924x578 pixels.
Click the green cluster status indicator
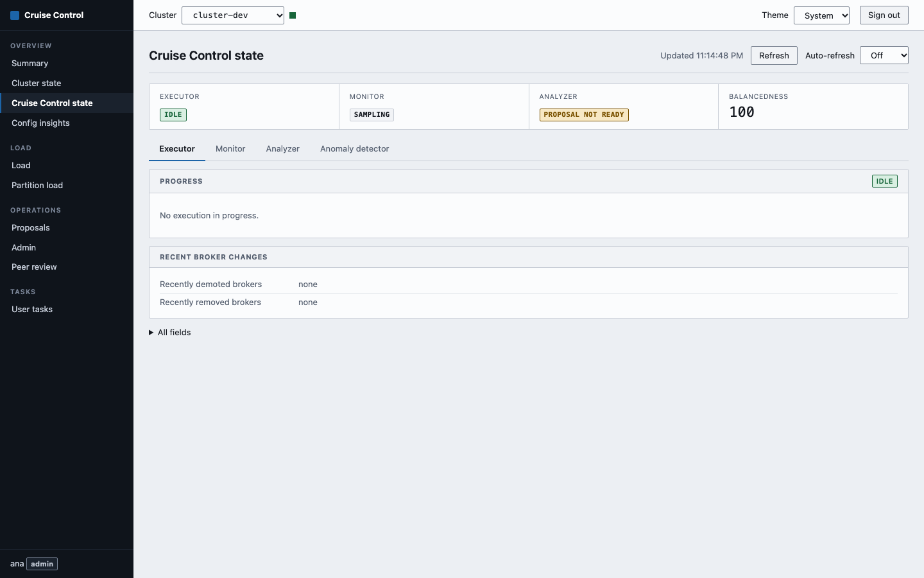[293, 15]
